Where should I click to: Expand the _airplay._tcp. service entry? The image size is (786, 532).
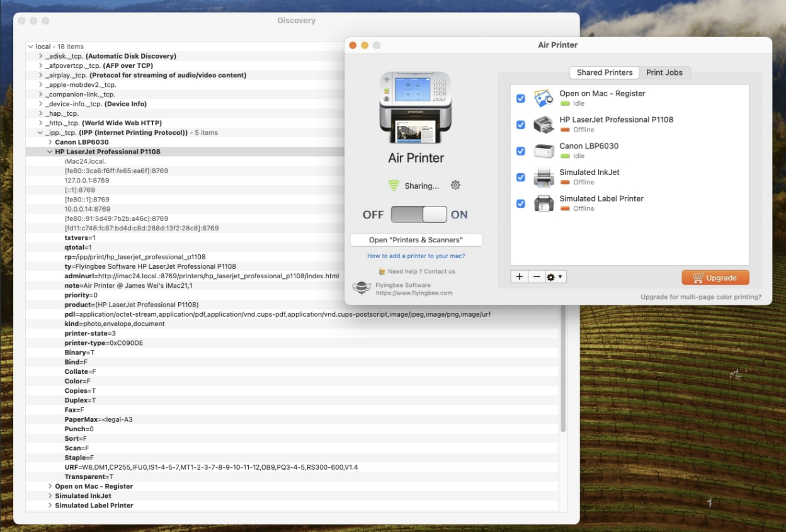pyautogui.click(x=41, y=76)
